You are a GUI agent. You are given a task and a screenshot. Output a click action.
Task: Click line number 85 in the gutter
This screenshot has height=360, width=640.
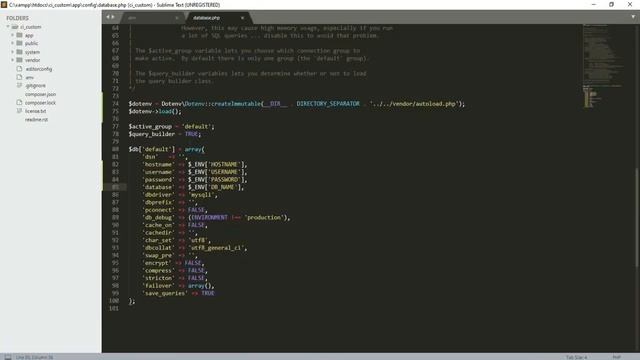[116, 187]
